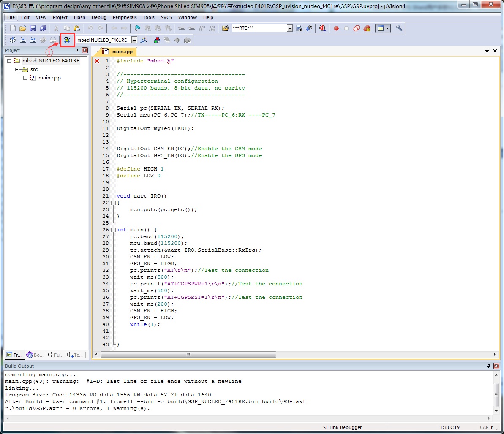This screenshot has height=434, width=504.
Task: Click the Save all files icon
Action: click(43, 28)
